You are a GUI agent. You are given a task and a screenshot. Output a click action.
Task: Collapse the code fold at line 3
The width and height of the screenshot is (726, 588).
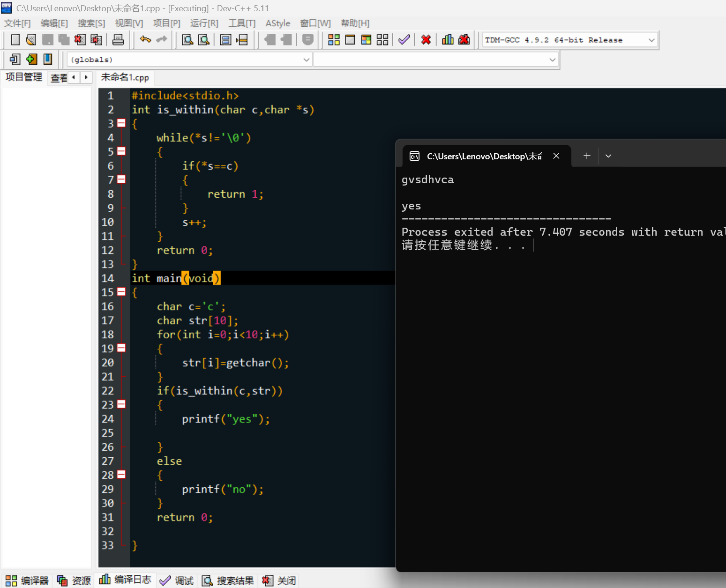pyautogui.click(x=121, y=123)
